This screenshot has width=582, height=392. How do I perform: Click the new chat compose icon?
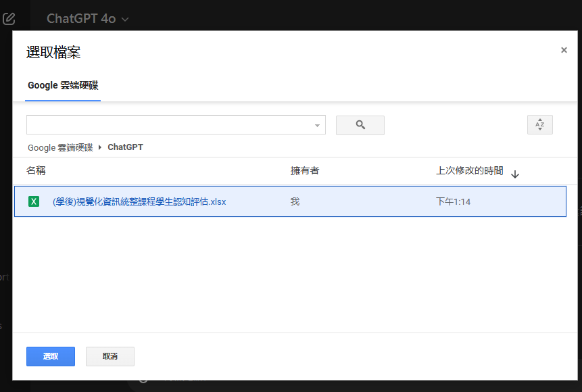click(9, 18)
